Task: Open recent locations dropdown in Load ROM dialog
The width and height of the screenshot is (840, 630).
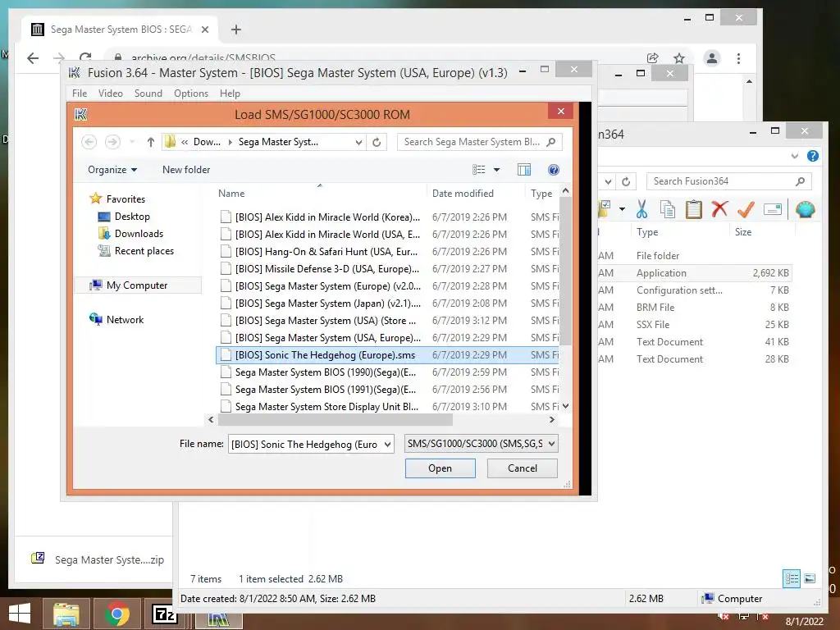Action: [132, 142]
